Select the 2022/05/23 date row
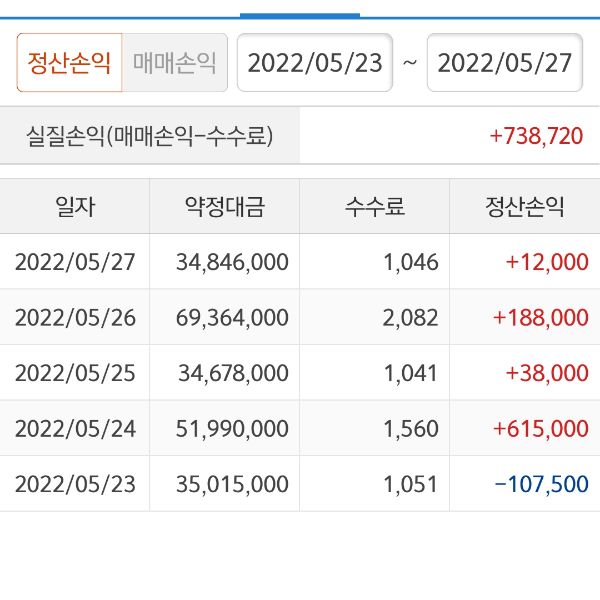600x600 pixels. (x=75, y=484)
